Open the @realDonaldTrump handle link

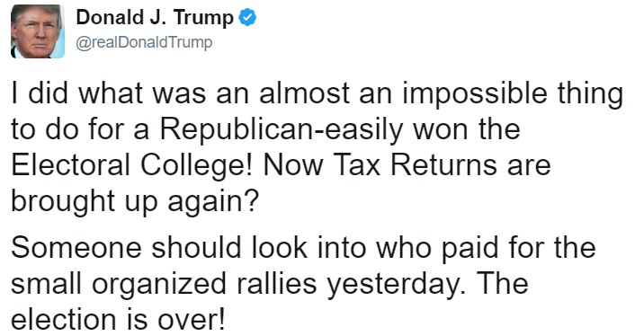pos(144,42)
